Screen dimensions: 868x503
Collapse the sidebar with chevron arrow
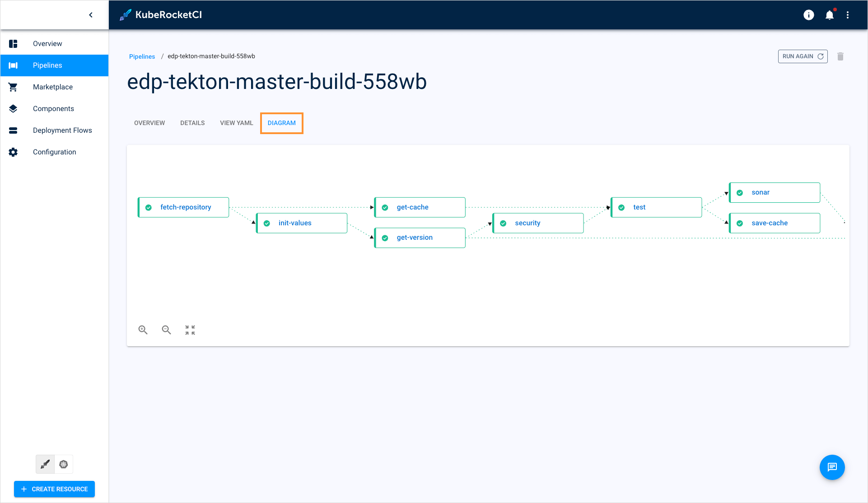click(91, 15)
